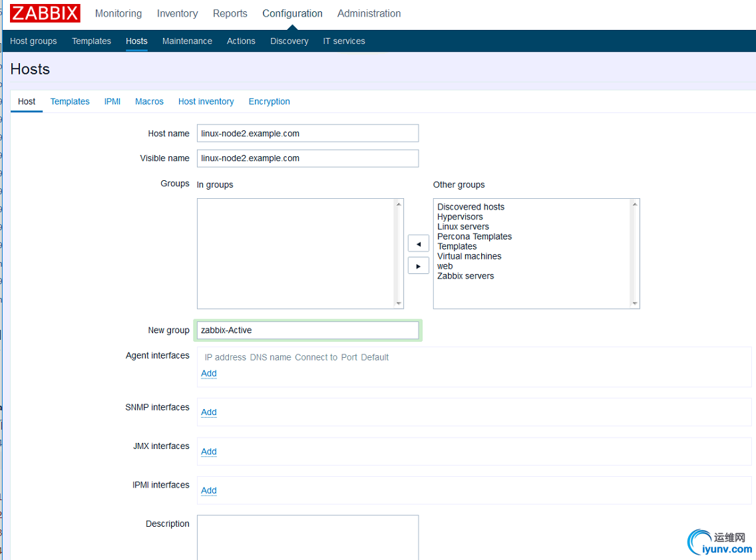Viewport: 756px width, 560px height.
Task: Select Hosts in the blue submenu
Action: [x=136, y=41]
